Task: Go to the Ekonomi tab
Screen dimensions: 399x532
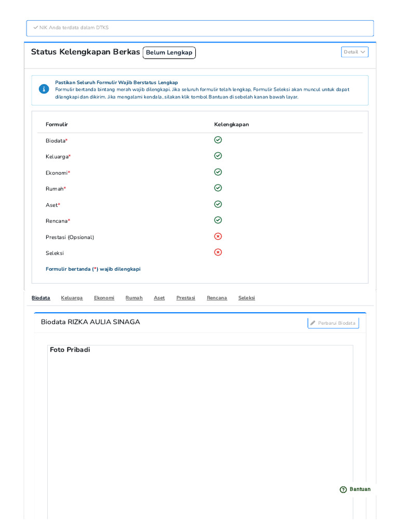Action: pyautogui.click(x=104, y=298)
